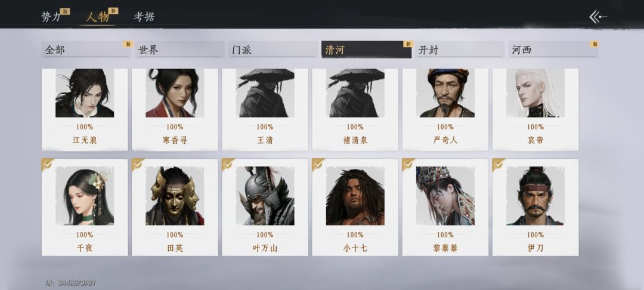The image size is (644, 290).
Task: View 严奇人 character portrait
Action: click(445, 93)
